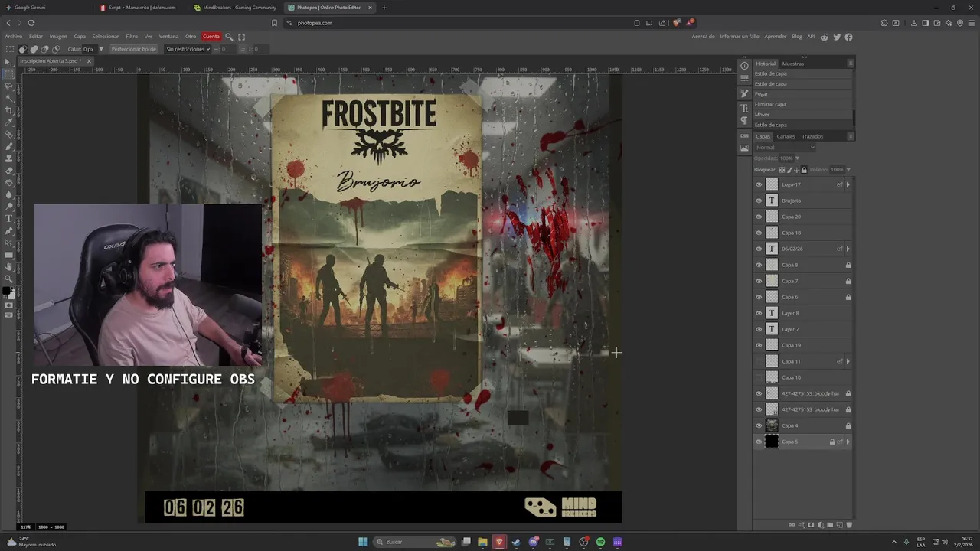
Task: Select the Eraser tool
Action: [x=9, y=170]
